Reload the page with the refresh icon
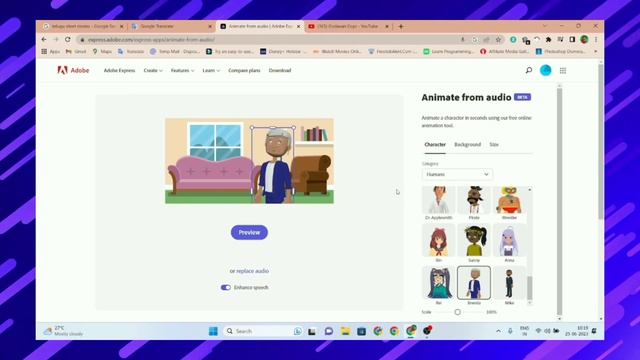 click(x=68, y=40)
